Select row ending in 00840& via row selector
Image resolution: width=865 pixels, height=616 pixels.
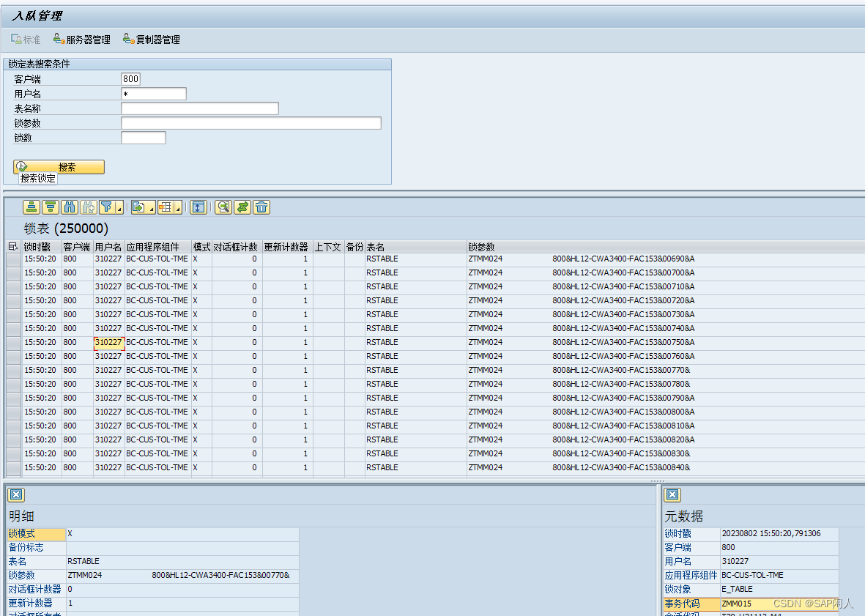pyautogui.click(x=13, y=467)
